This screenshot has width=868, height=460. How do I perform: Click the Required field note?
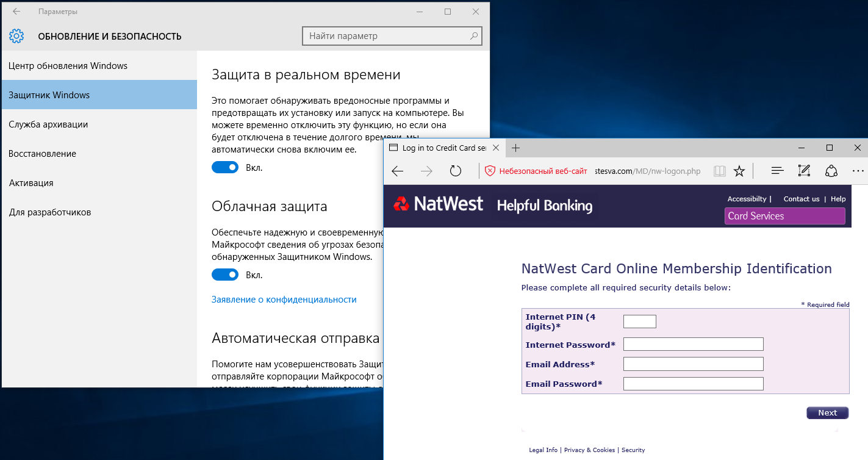(x=825, y=305)
